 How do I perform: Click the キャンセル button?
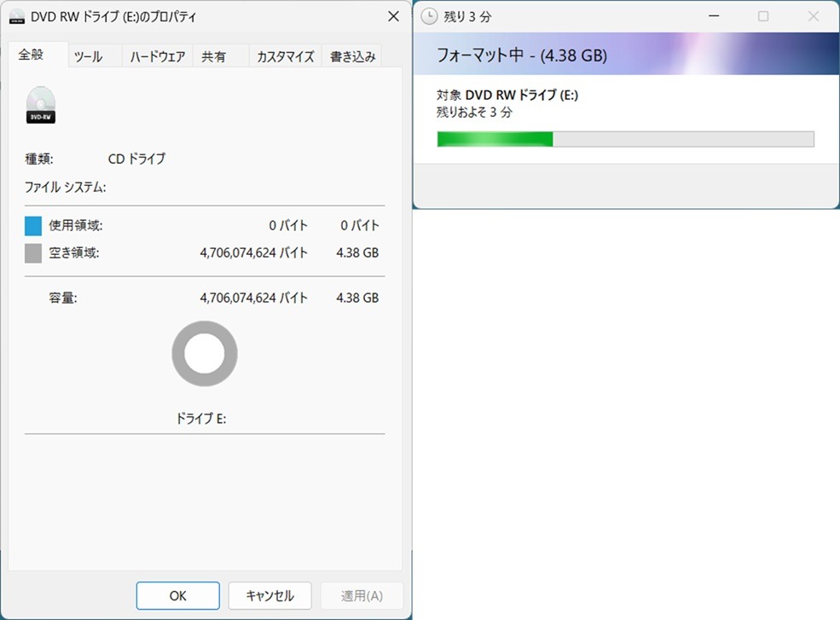270,595
